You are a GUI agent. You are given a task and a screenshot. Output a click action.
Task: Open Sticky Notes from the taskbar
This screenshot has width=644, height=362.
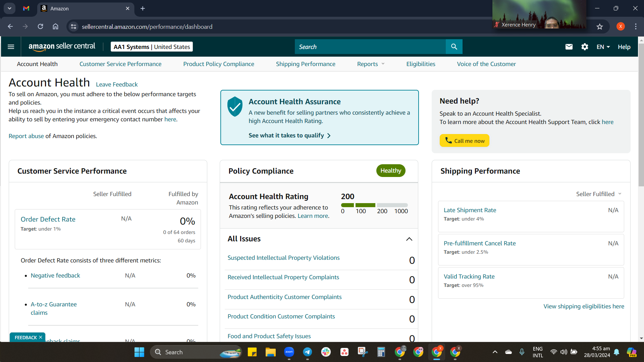(252, 352)
